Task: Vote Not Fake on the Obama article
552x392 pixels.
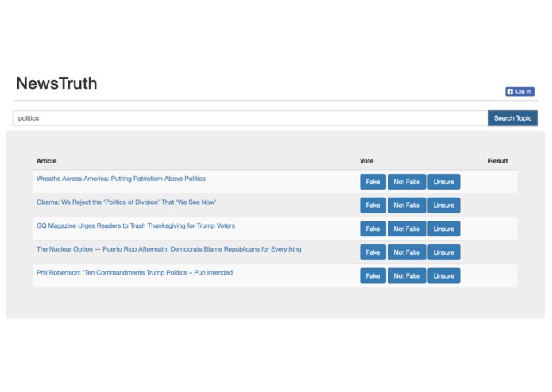Action: [x=407, y=206]
